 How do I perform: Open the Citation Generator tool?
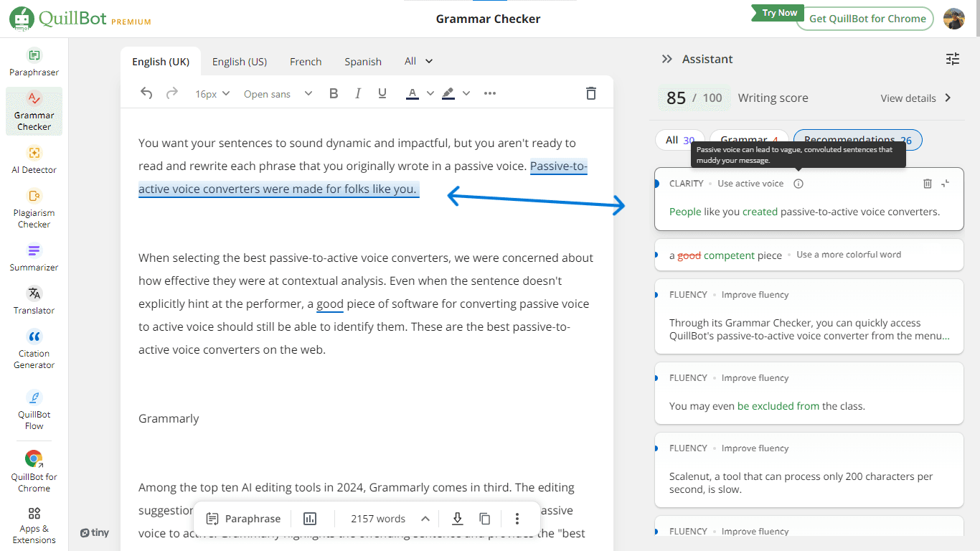(34, 349)
